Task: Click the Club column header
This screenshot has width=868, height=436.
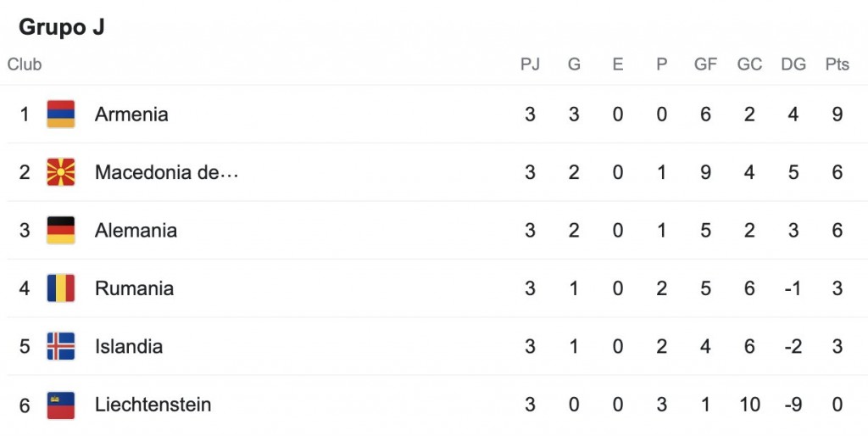Action: point(25,64)
